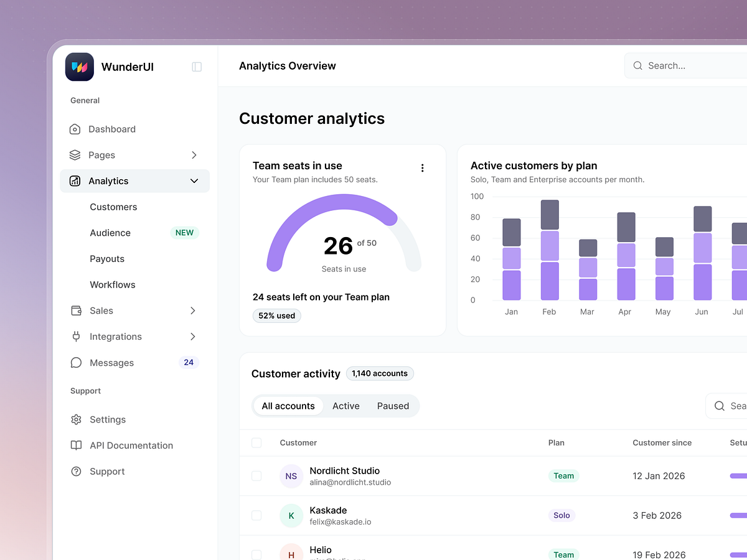Image resolution: width=747 pixels, height=560 pixels.
Task: Click the H avatar for Helio
Action: click(x=291, y=552)
